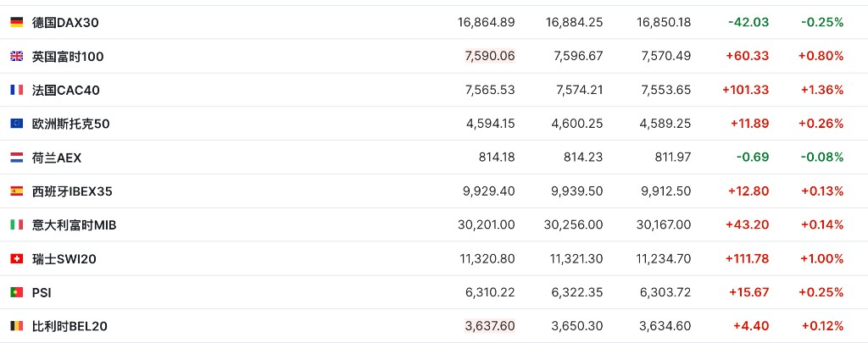Click the Portuguese flag beside PSI
868x343 pixels.
[17, 292]
